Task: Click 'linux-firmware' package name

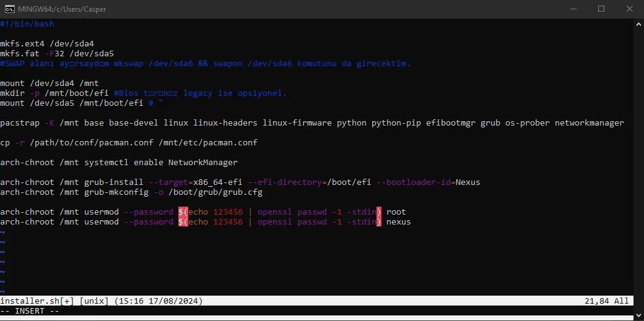Action: pyautogui.click(x=297, y=122)
